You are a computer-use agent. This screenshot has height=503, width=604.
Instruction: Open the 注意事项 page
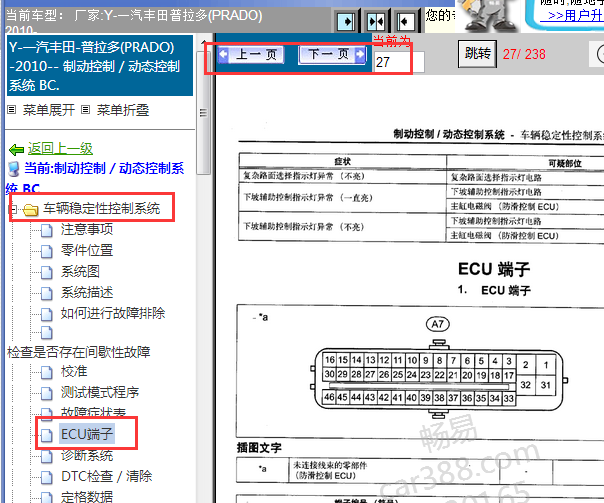[x=87, y=229]
